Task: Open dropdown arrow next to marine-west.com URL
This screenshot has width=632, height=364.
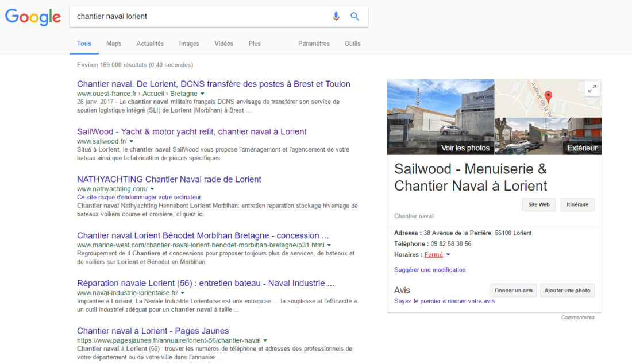Action: tap(329, 245)
